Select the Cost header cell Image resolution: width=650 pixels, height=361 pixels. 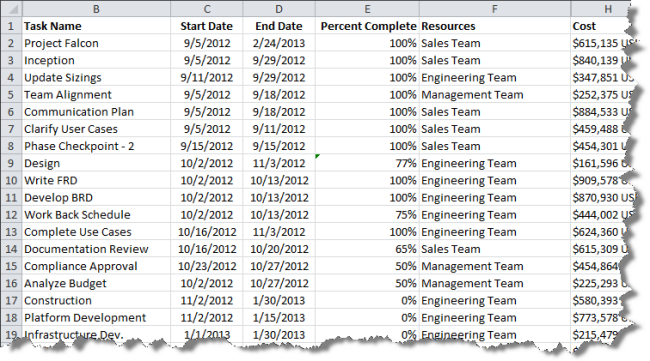coord(600,26)
